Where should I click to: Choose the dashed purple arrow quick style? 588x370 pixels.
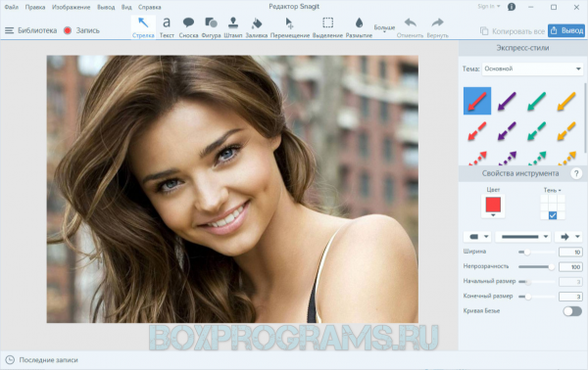point(507,131)
